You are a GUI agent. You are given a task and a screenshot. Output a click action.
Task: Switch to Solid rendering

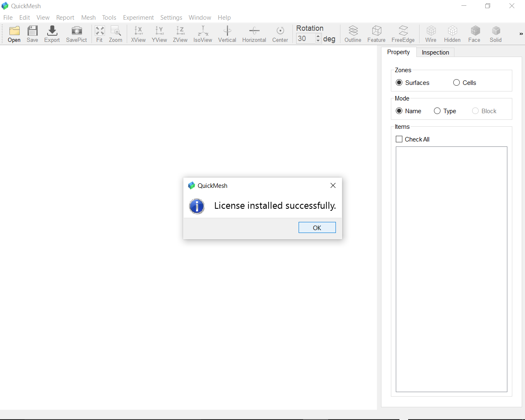(x=496, y=34)
